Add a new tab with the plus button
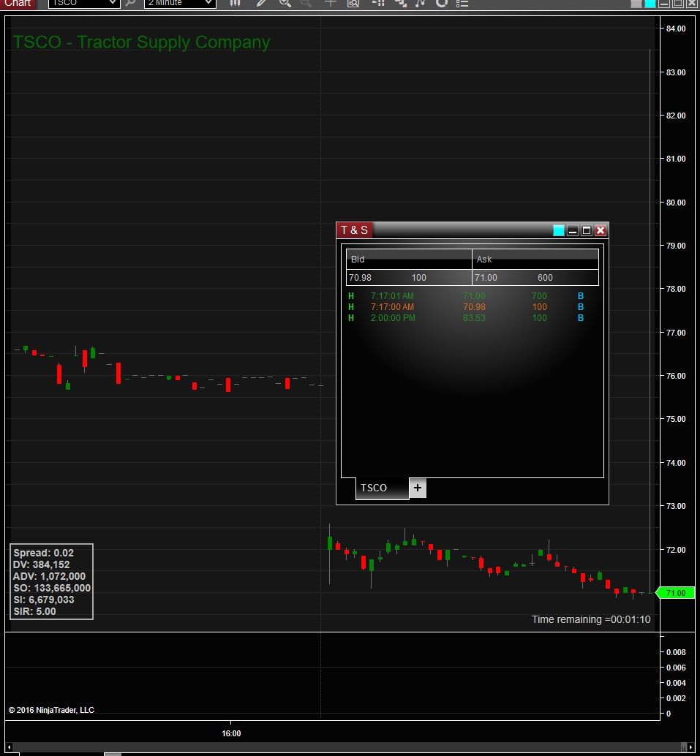Viewport: 700px width, 756px height. (x=418, y=488)
